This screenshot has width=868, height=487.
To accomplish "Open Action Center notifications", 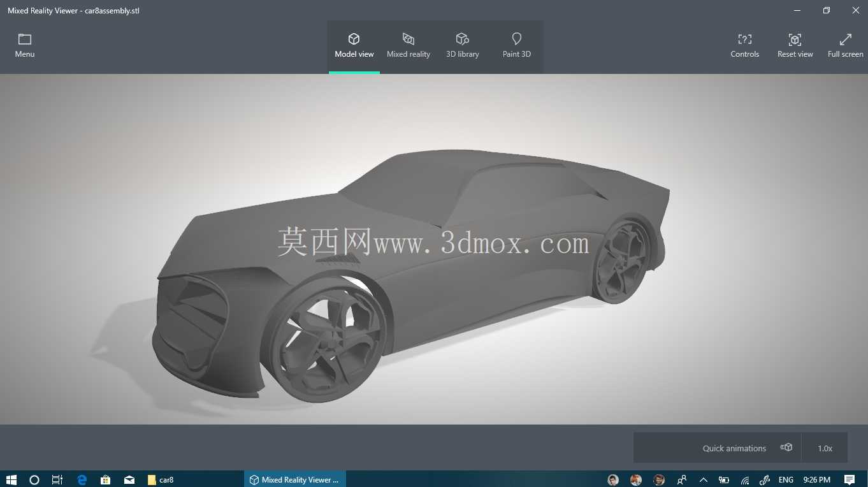I will [x=849, y=479].
